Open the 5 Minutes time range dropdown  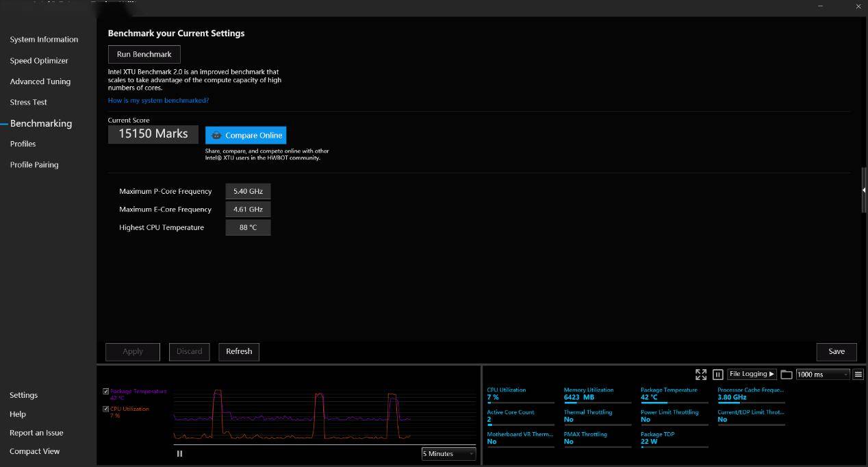[448, 454]
